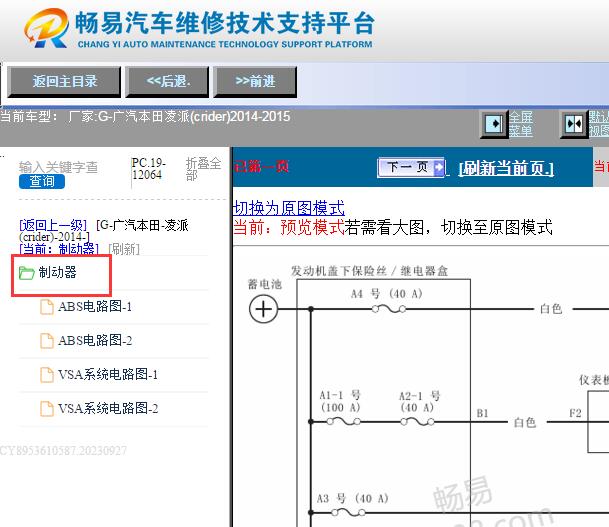
Task: Click document icon next to VSA系统电路图-2
Action: tap(47, 409)
